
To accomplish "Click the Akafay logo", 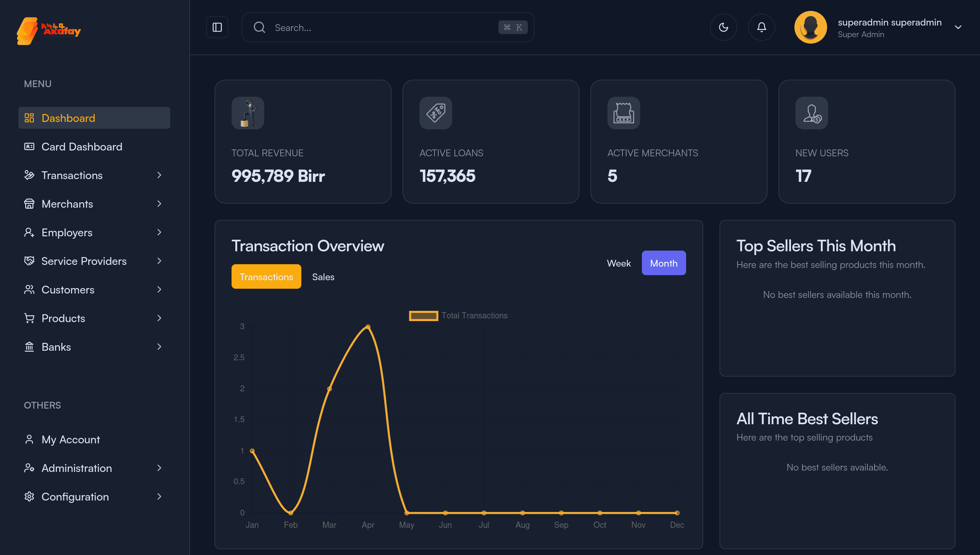I will click(x=49, y=31).
